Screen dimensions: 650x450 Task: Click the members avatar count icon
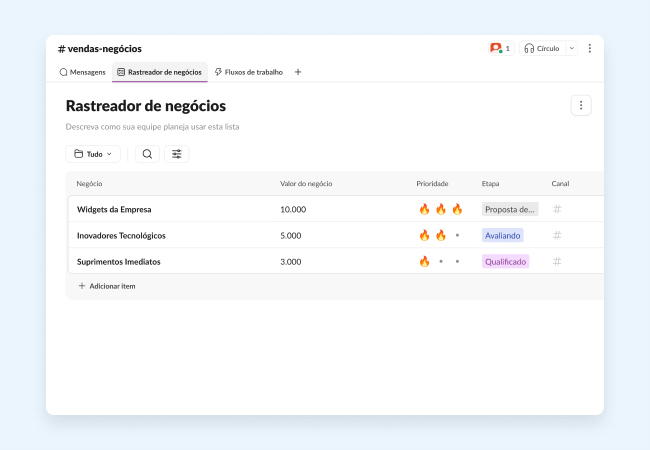pos(499,48)
